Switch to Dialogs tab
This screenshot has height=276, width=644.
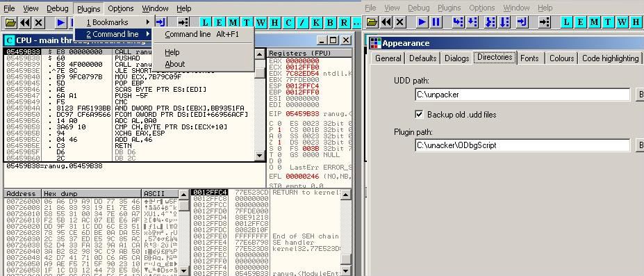tap(456, 58)
